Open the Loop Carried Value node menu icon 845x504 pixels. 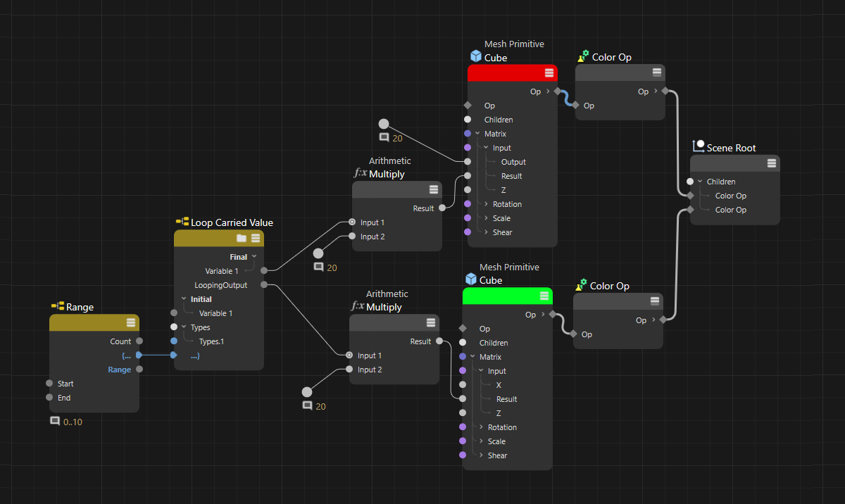point(256,238)
